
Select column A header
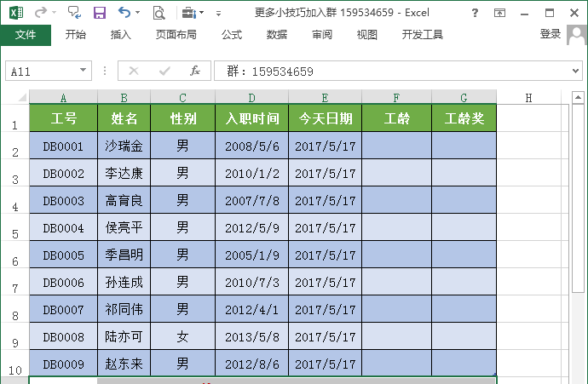63,98
